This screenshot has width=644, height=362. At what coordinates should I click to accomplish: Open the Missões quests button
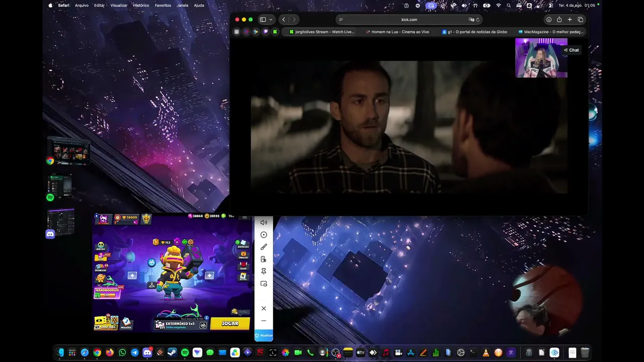[x=126, y=323]
